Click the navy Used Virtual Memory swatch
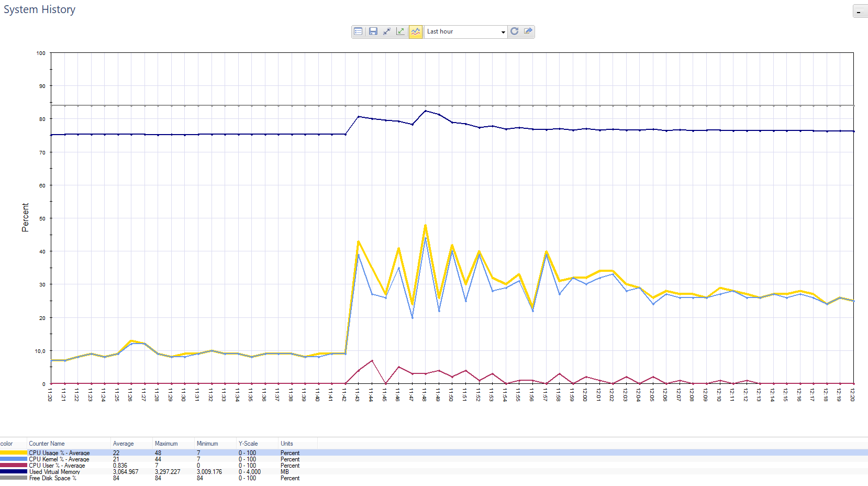868x486 pixels. click(14, 471)
